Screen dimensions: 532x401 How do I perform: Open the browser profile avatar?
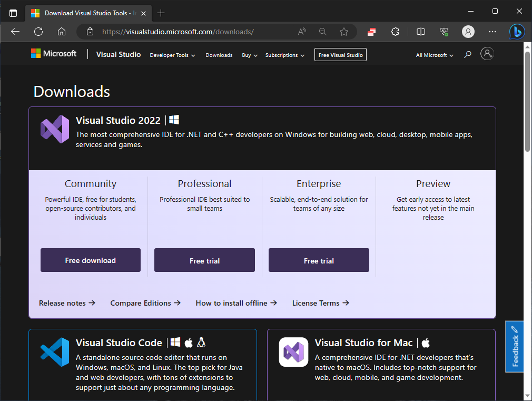[x=468, y=32]
